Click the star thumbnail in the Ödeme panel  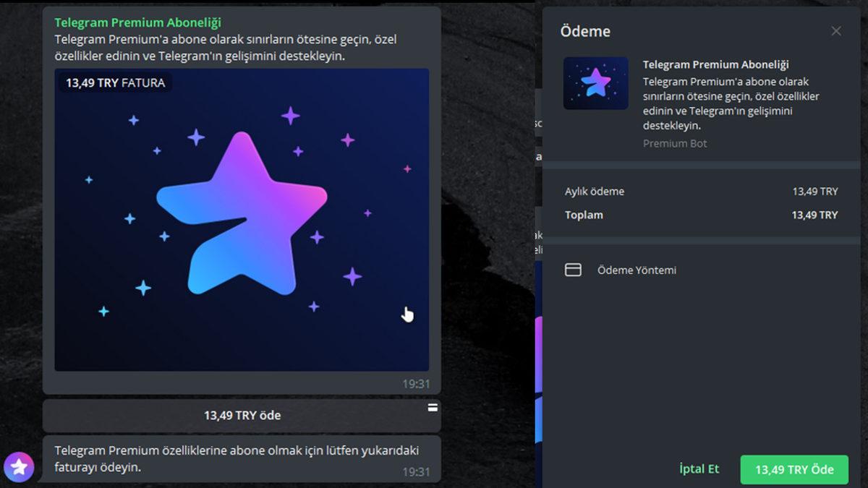pyautogui.click(x=595, y=83)
